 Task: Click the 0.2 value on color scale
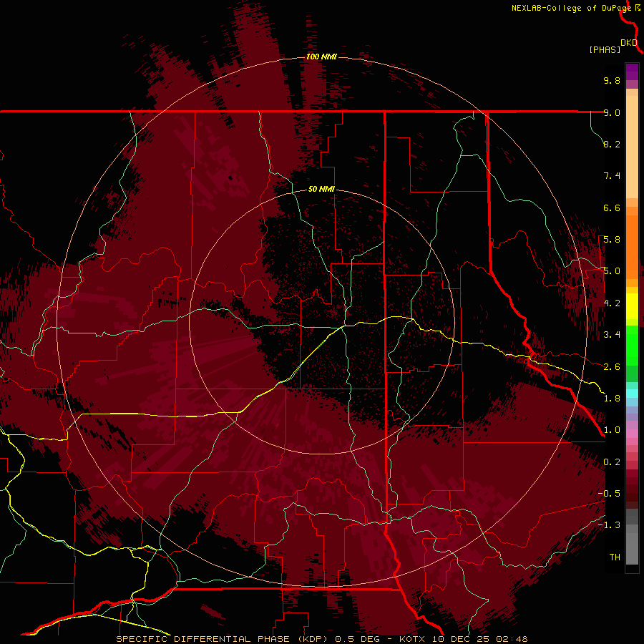pos(612,462)
